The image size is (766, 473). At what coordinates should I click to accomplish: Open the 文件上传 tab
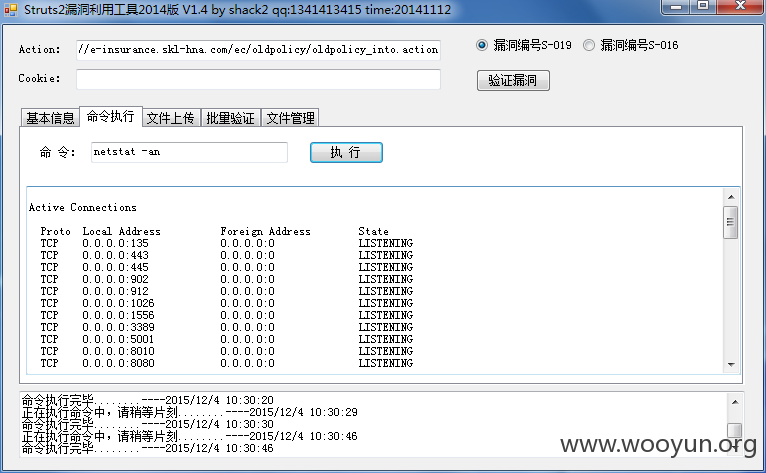click(171, 118)
